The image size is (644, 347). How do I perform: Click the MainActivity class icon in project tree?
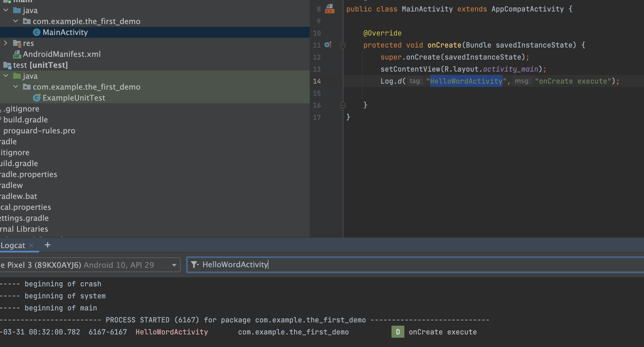(x=37, y=32)
